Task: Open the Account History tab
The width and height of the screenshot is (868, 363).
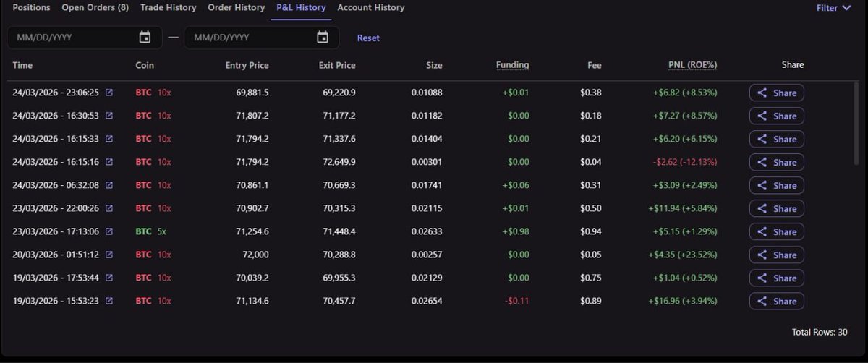Action: pos(370,7)
